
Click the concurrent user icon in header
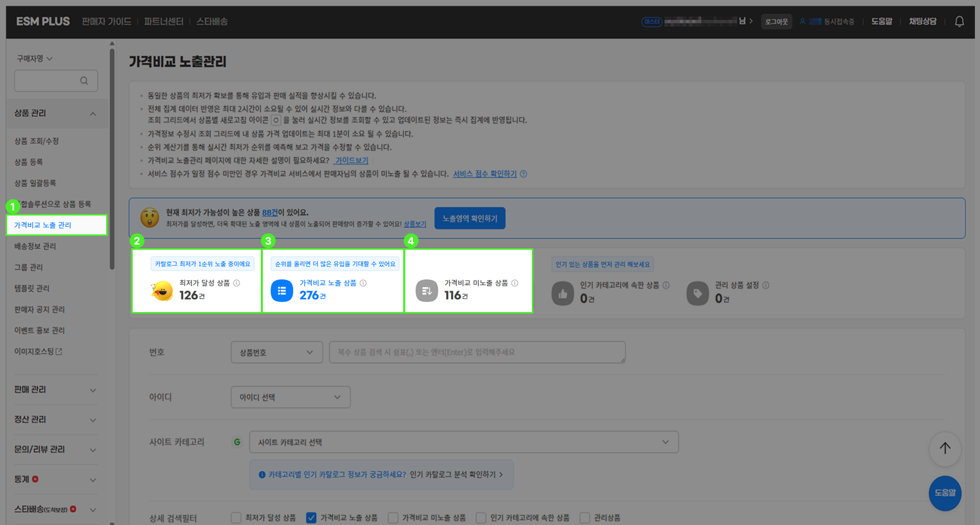pyautogui.click(x=802, y=21)
